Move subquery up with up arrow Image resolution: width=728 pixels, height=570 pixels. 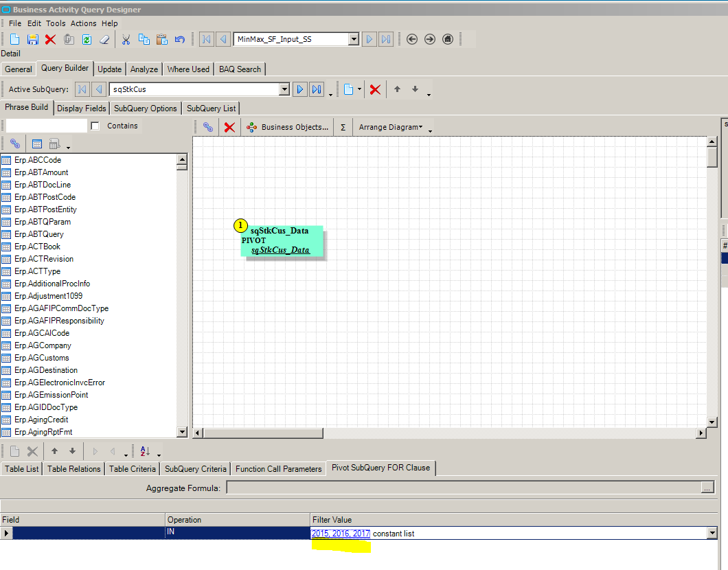(x=397, y=89)
